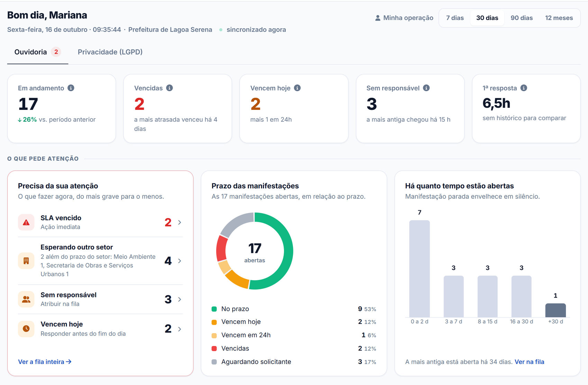This screenshot has width=588, height=385.
Task: Click the 0 a 2 d bar
Action: click(x=420, y=269)
